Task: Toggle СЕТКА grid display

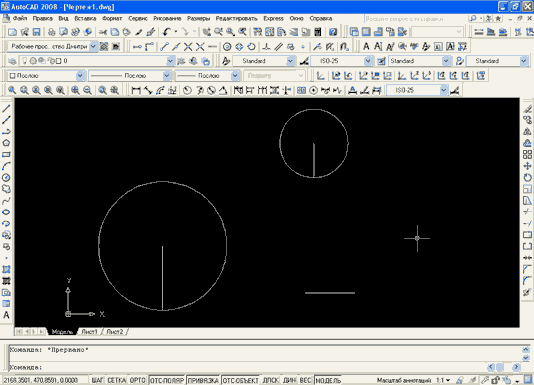Action: coord(116,380)
